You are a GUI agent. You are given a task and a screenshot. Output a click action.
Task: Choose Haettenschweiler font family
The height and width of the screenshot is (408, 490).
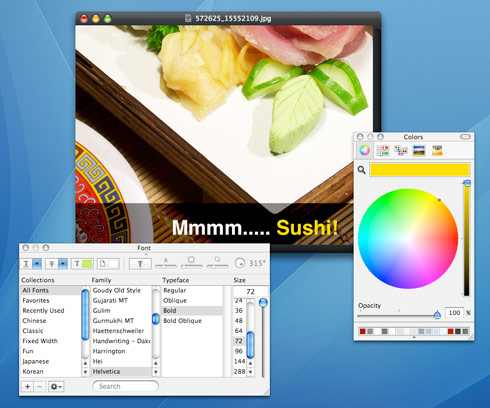pyautogui.click(x=121, y=331)
